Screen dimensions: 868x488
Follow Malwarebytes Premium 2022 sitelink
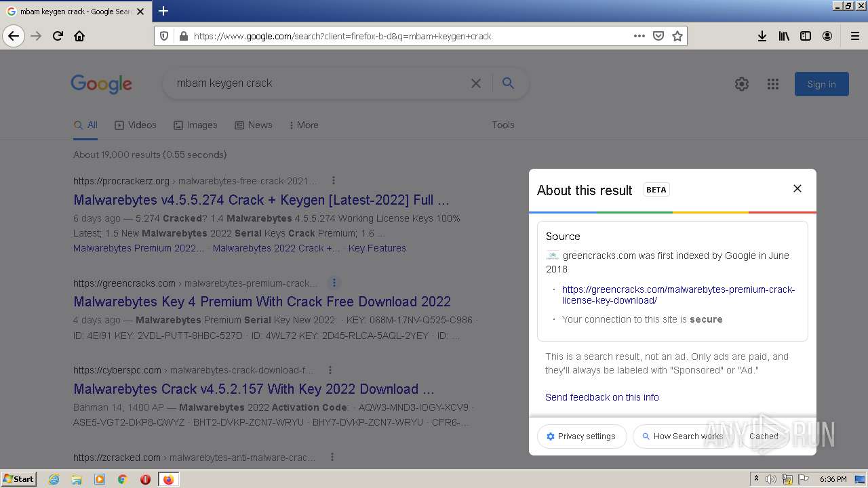[138, 248]
